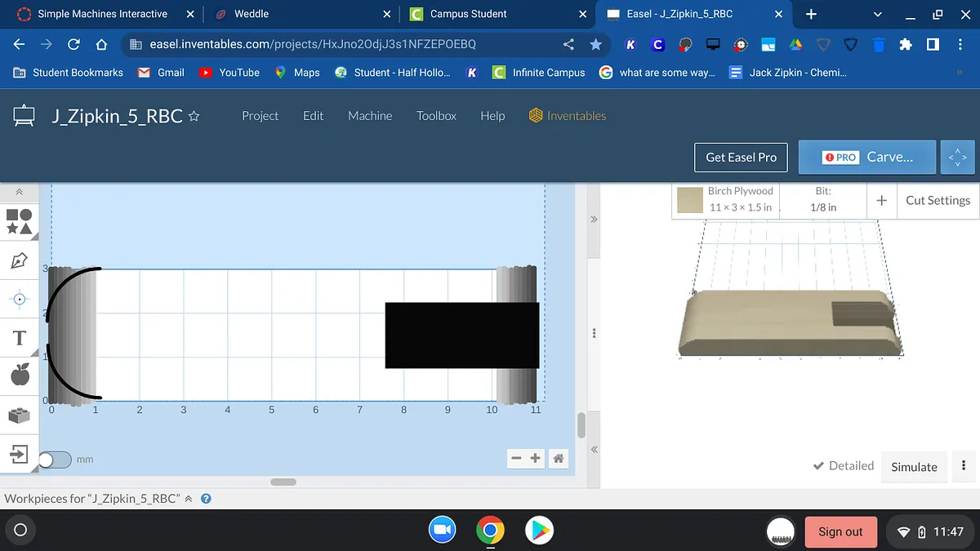Collapse the left tool sidebar chevron
The width and height of the screenshot is (980, 551).
20,193
